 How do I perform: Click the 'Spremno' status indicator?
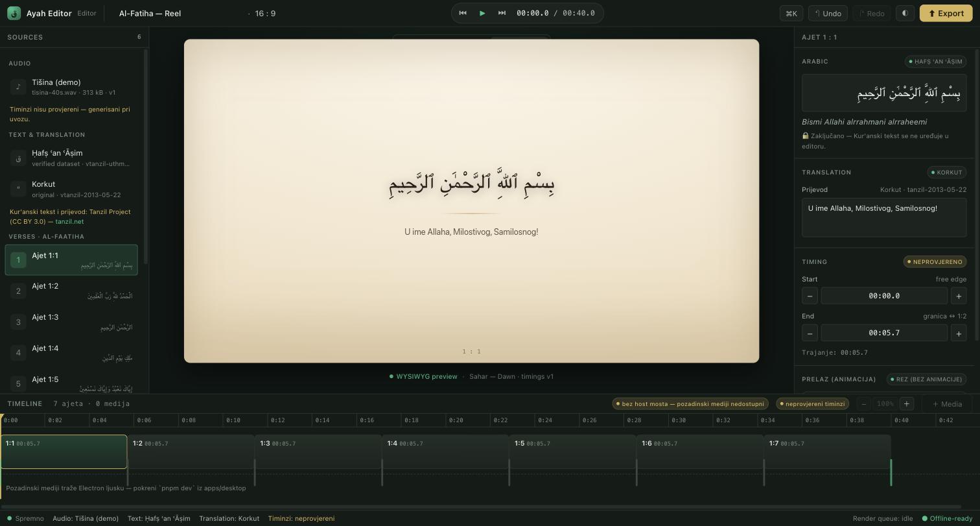(26, 519)
